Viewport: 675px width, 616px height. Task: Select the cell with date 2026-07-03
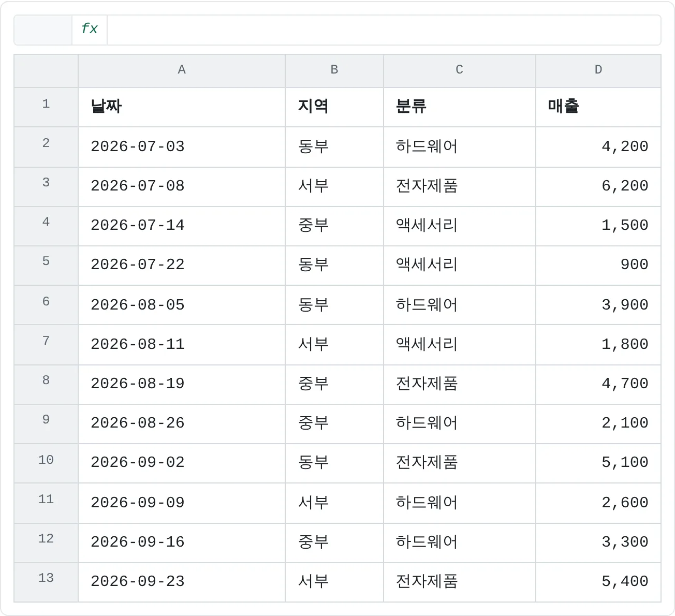pyautogui.click(x=182, y=147)
